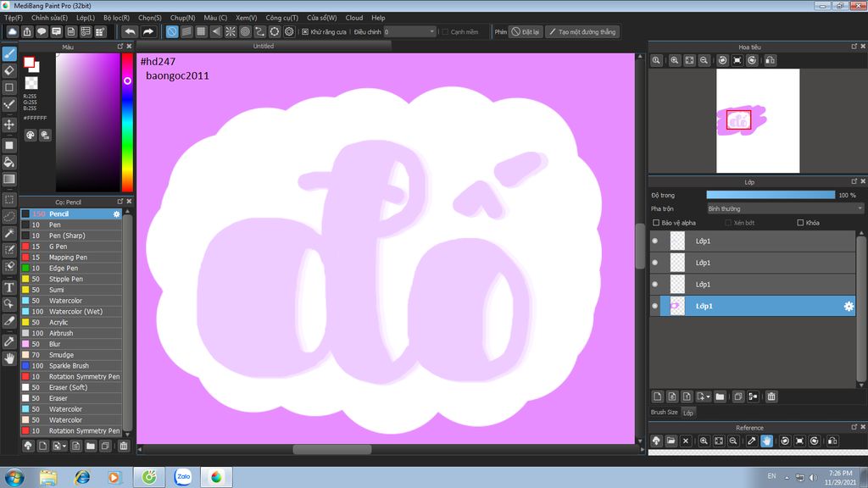Click the Đặt lại button
Screen dimensions: 868x488
(526, 32)
